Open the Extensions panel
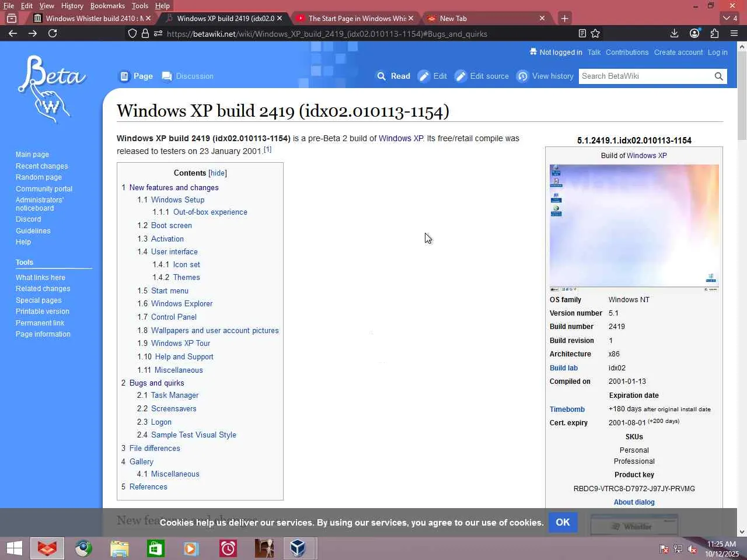Image resolution: width=747 pixels, height=560 pixels. point(714,33)
